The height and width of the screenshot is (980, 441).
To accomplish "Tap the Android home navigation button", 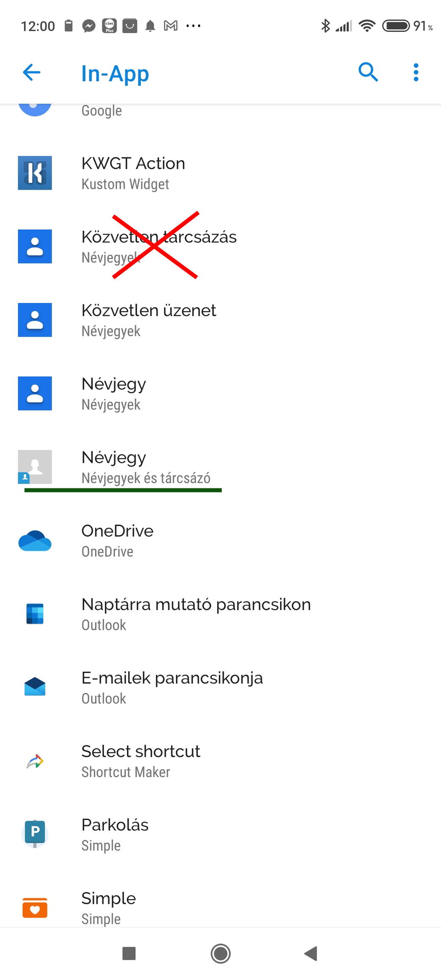I will (220, 954).
